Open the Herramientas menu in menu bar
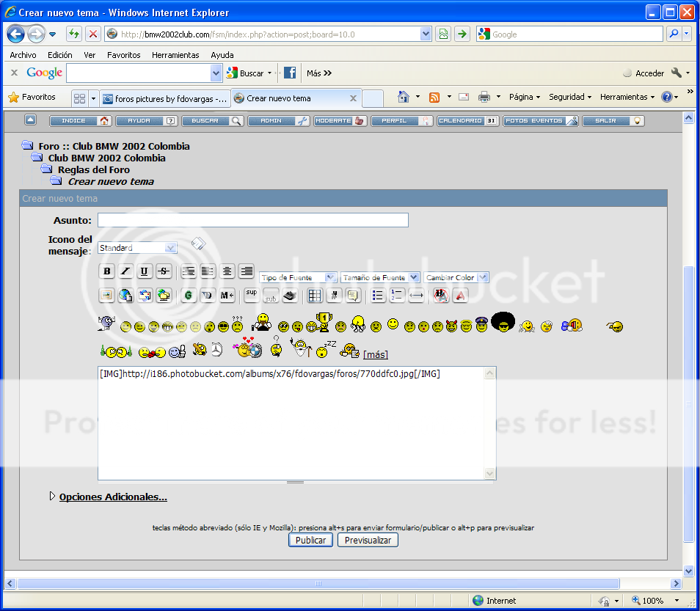 coord(175,55)
